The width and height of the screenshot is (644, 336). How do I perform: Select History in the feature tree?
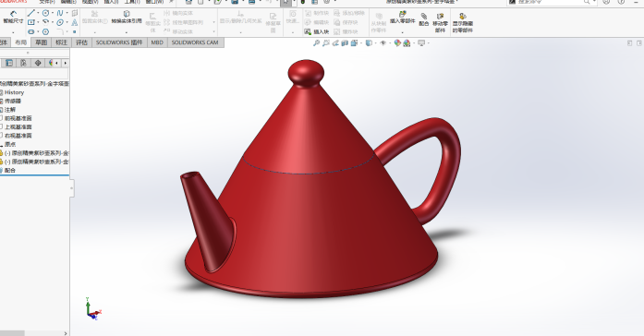(14, 92)
